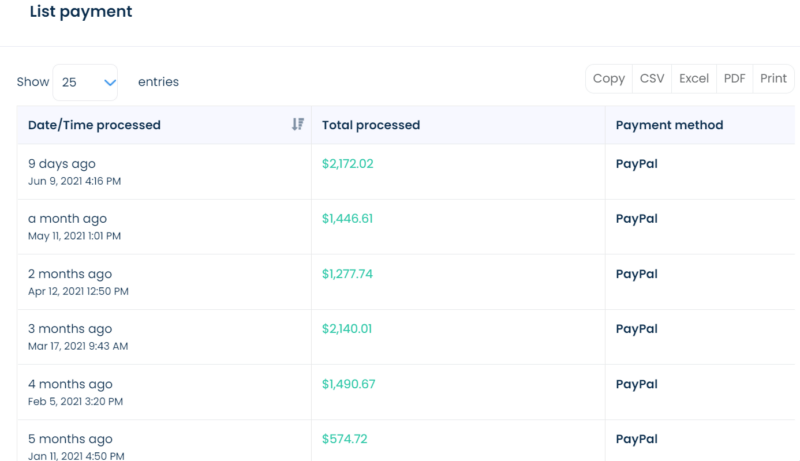Click the $2,140.01 total processed value
This screenshot has width=800, height=461.
pos(348,329)
